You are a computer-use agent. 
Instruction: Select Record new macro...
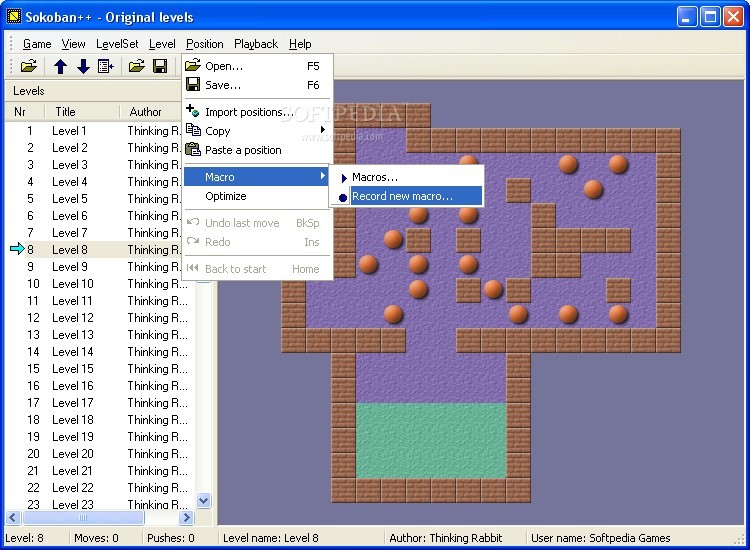(407, 196)
